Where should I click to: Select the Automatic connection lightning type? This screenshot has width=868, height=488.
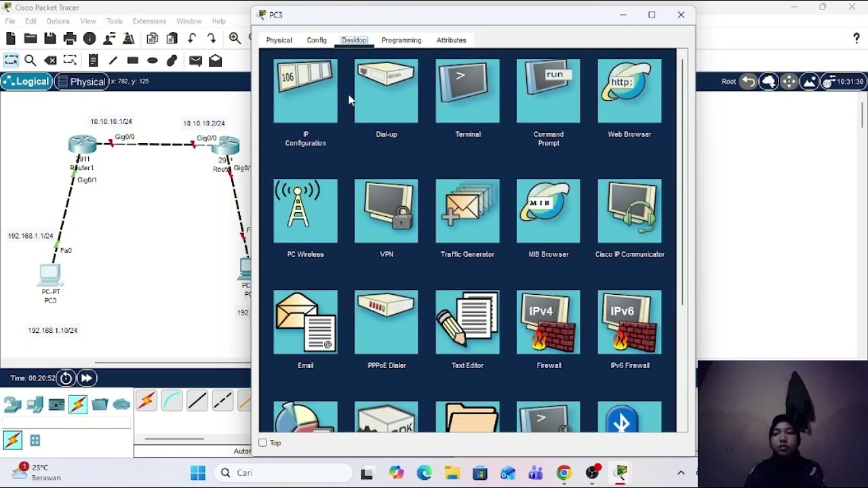pyautogui.click(x=146, y=402)
